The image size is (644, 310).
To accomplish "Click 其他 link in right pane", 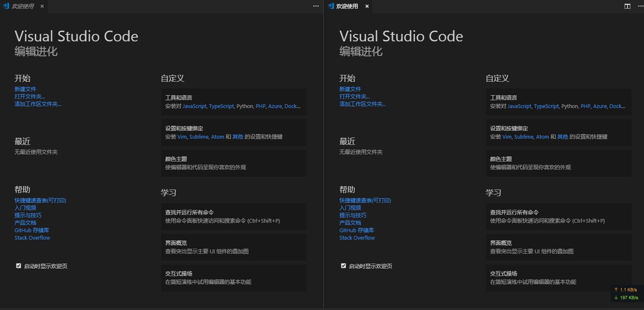I will [562, 137].
